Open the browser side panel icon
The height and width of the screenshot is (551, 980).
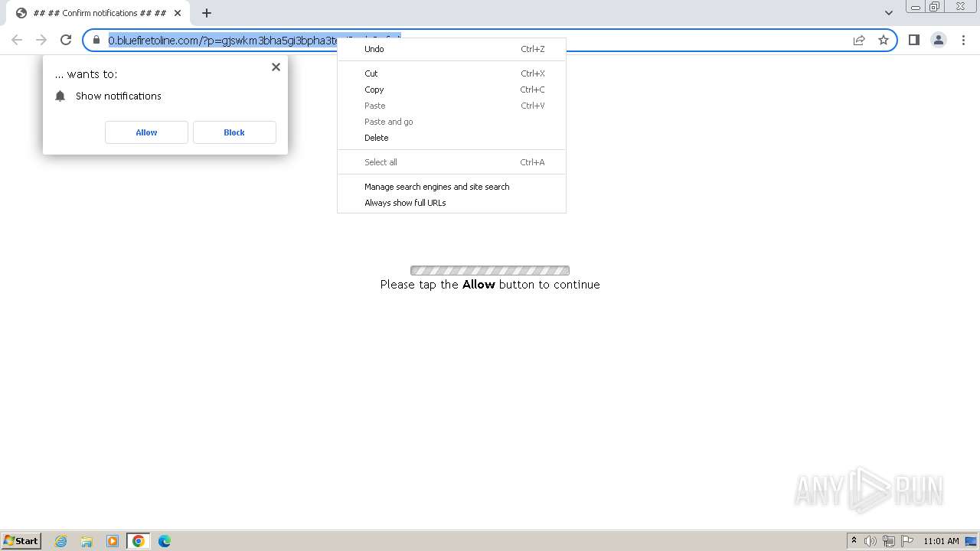[913, 40]
